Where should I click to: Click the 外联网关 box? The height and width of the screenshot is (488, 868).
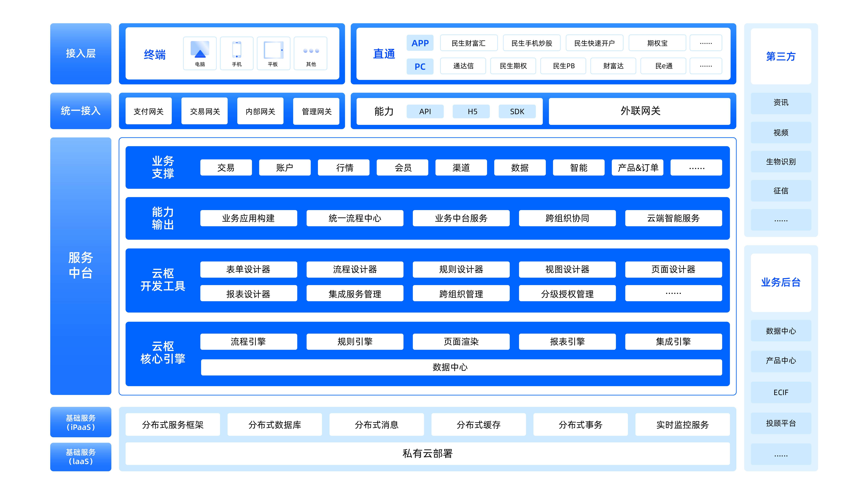(x=640, y=111)
